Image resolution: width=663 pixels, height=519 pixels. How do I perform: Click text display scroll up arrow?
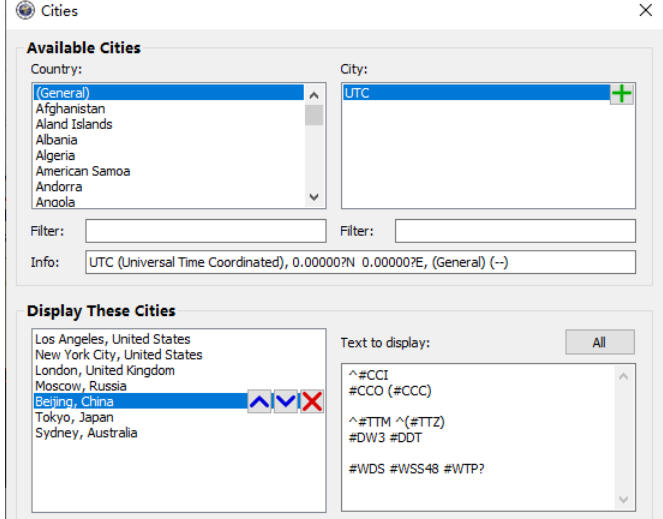tap(624, 376)
